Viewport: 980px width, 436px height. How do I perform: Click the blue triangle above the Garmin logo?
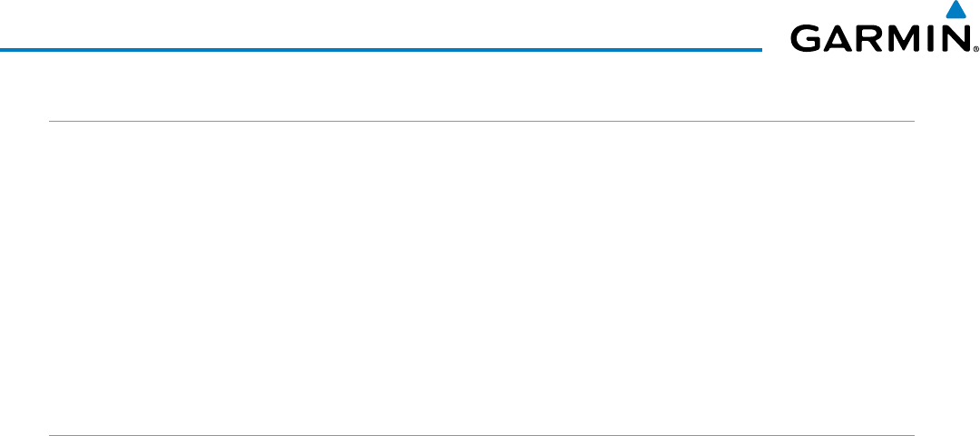[955, 11]
